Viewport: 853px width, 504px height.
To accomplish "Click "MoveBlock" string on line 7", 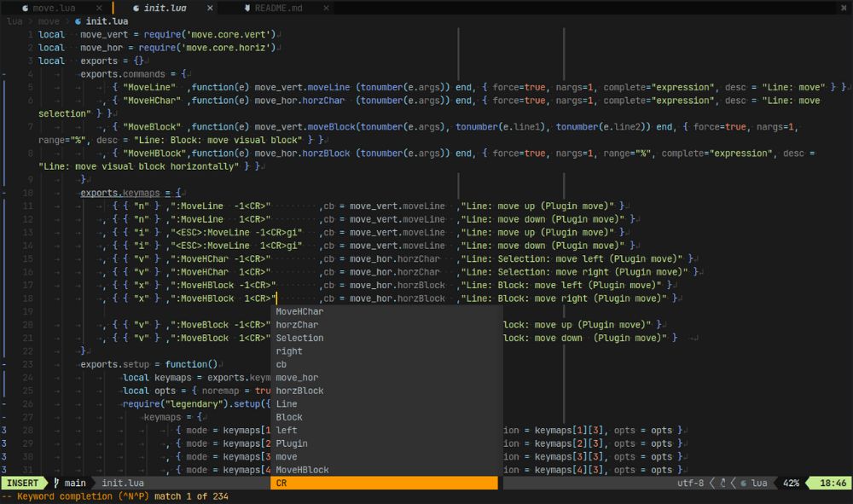I will (x=152, y=127).
